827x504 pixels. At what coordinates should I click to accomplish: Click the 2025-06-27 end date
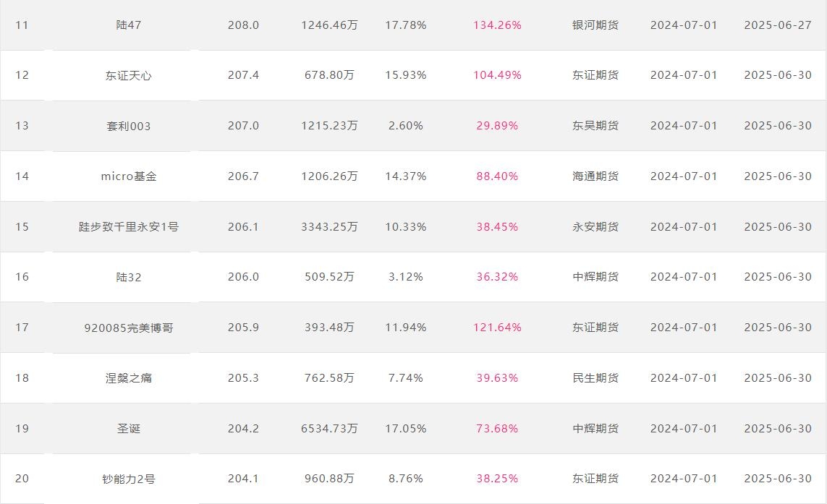pos(778,25)
